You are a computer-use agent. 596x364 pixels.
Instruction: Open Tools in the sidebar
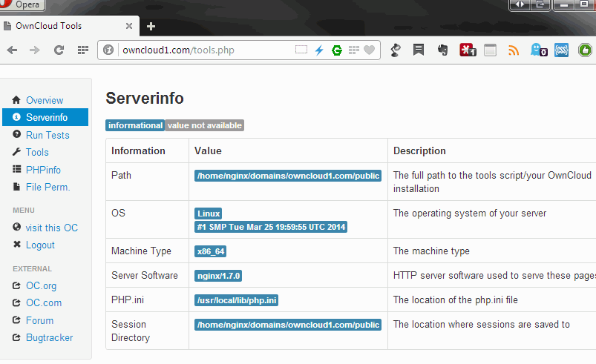click(37, 152)
